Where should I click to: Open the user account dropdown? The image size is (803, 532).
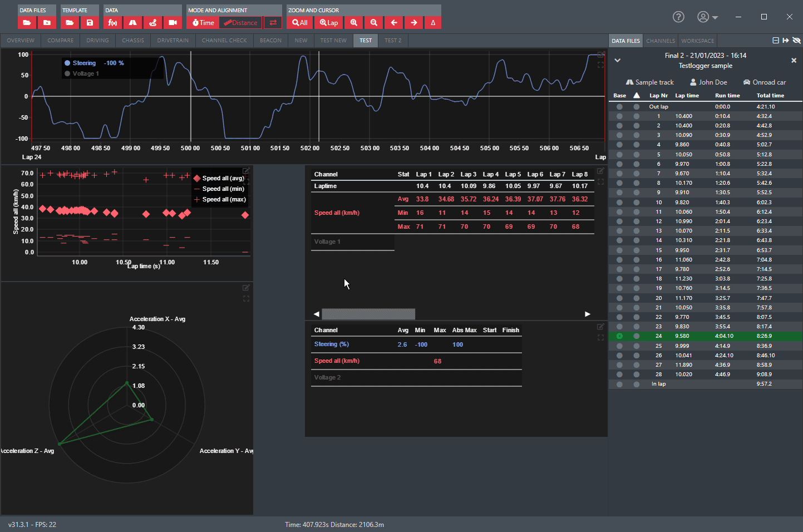click(707, 17)
